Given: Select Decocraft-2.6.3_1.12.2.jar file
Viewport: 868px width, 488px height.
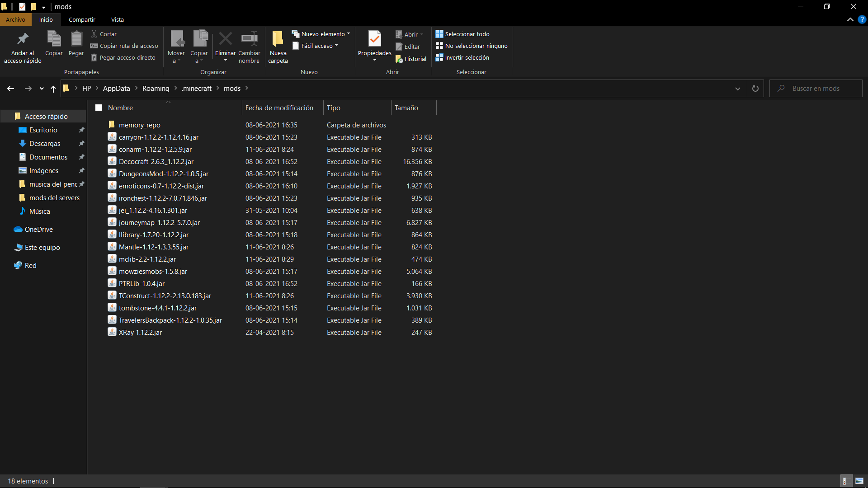Looking at the screenshot, I should point(156,162).
